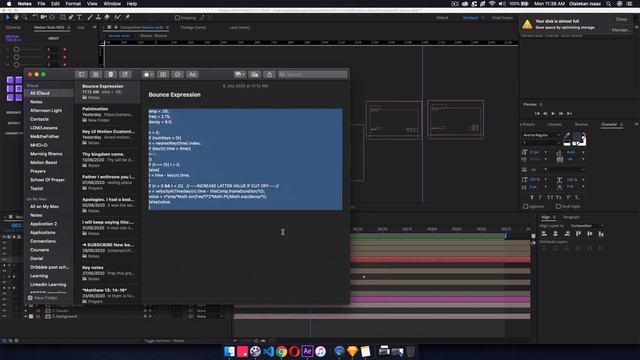
Task: Click New Folder in Notes sidebar
Action: (43, 298)
